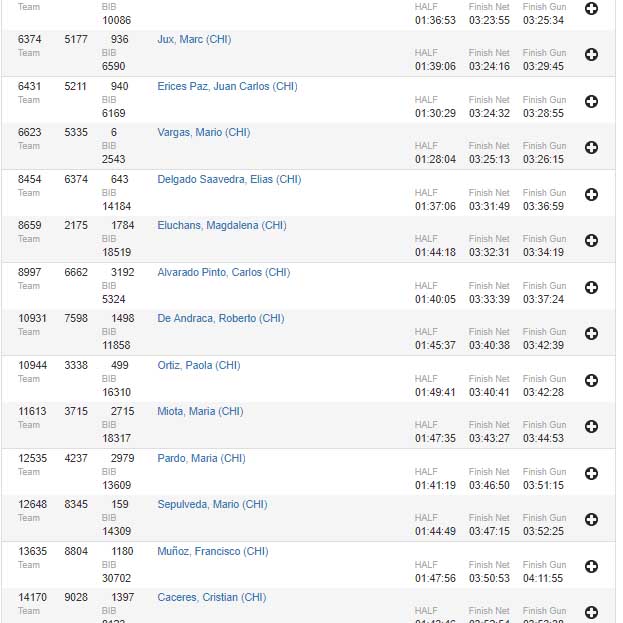Open Ortiz, Paola (CHI) runner page
This screenshot has width=623, height=623.
(x=198, y=365)
